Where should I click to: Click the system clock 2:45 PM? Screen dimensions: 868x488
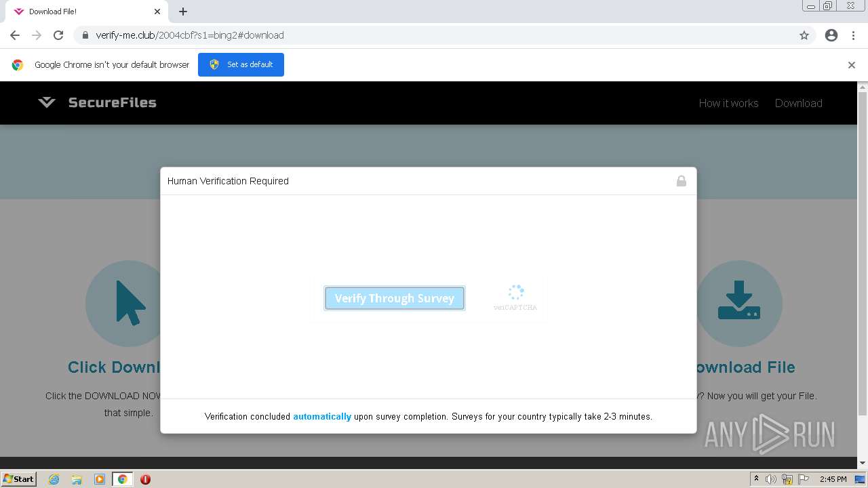pyautogui.click(x=833, y=479)
